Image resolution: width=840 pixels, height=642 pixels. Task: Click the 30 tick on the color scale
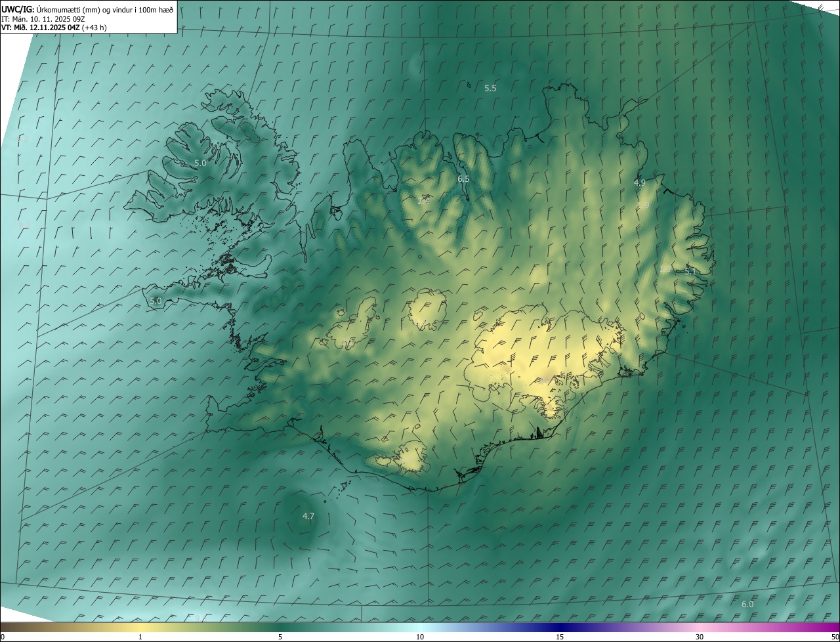pyautogui.click(x=700, y=637)
